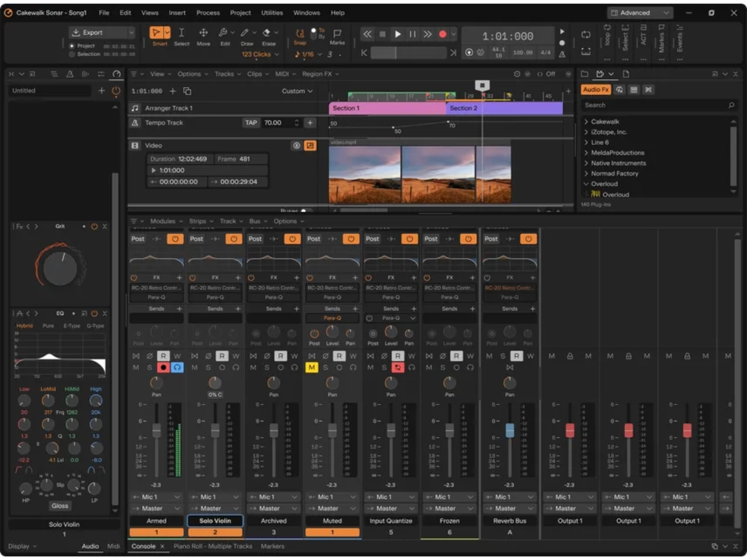
Task: Click the duplicate icon next to 1:01:000 in track view
Action: click(187, 91)
